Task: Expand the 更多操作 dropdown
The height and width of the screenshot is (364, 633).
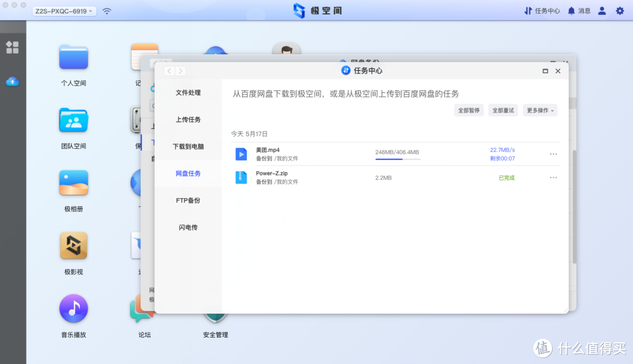Action: (x=539, y=110)
